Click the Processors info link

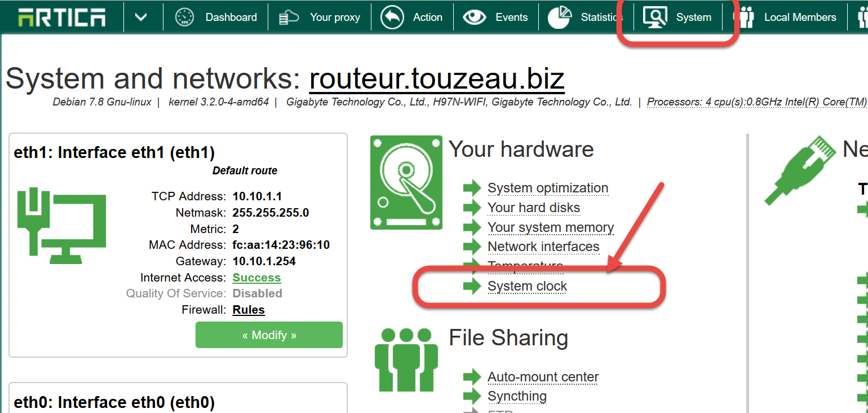tap(757, 102)
